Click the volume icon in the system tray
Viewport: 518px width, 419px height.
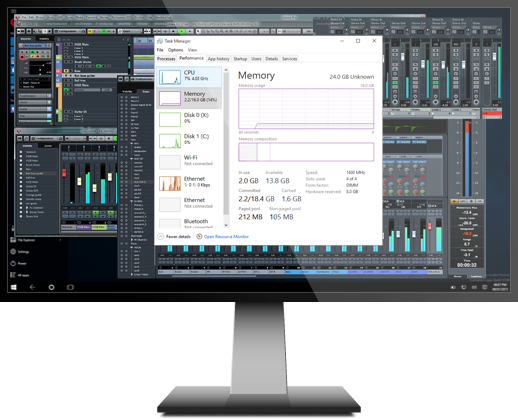pyautogui.click(x=474, y=287)
